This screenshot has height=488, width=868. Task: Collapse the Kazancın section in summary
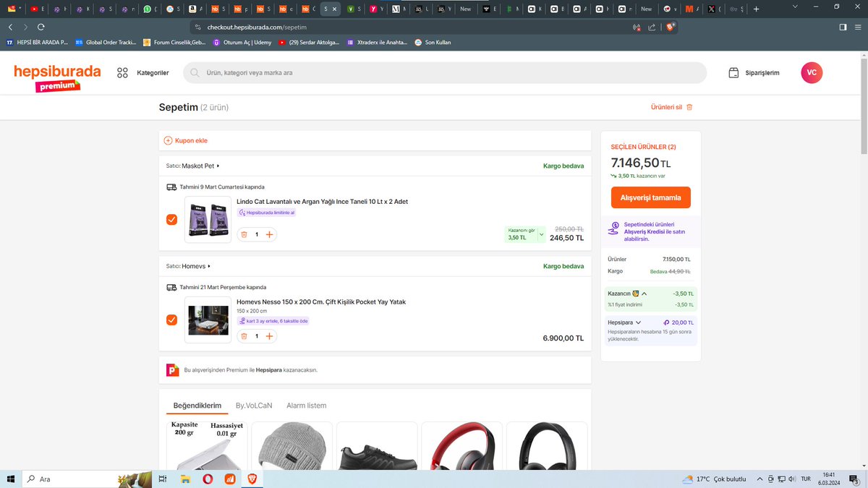[x=644, y=294]
